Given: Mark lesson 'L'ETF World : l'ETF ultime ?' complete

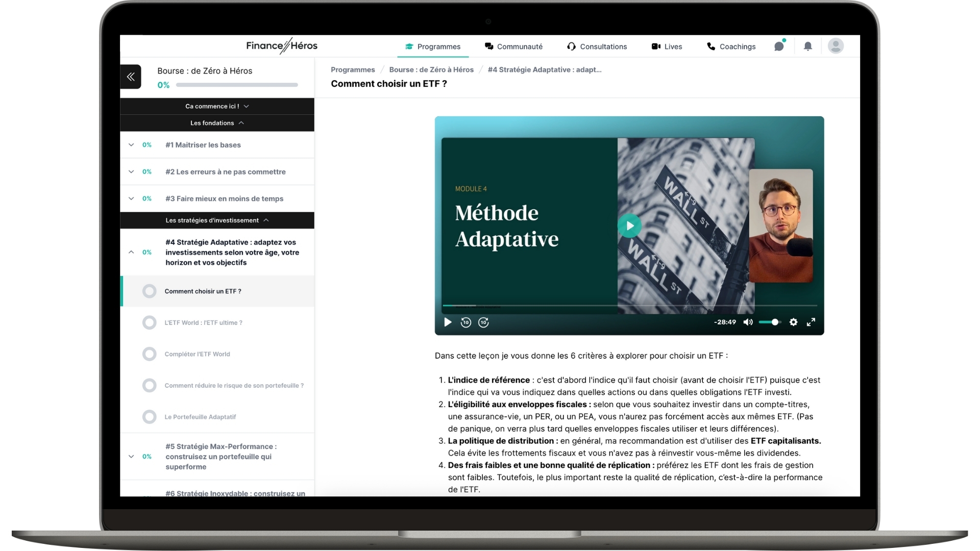Looking at the screenshot, I should coord(150,322).
